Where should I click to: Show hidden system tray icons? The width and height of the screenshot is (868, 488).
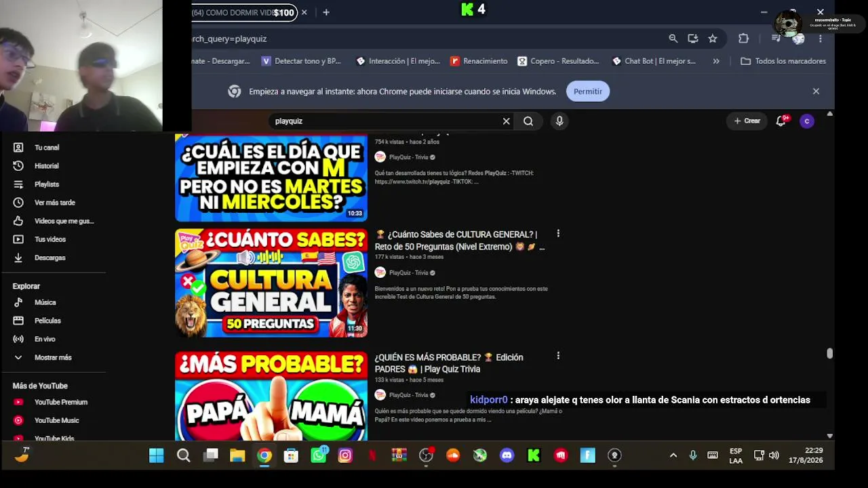point(673,455)
